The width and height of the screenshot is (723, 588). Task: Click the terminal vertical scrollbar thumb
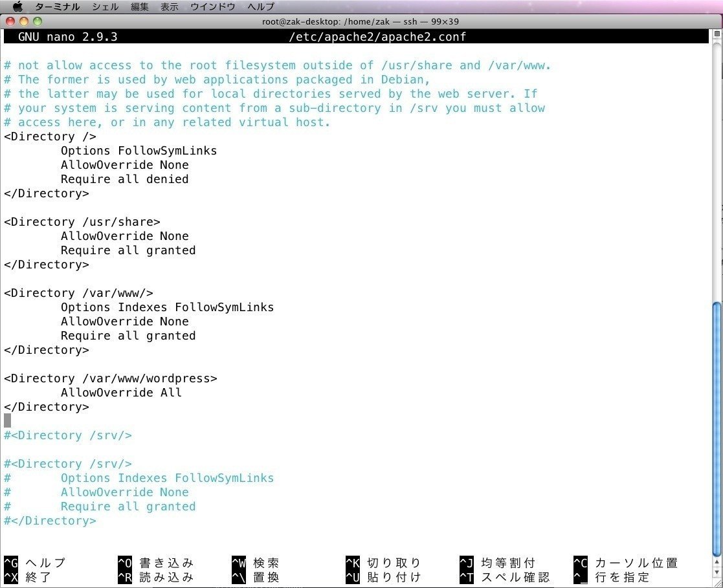tap(717, 428)
